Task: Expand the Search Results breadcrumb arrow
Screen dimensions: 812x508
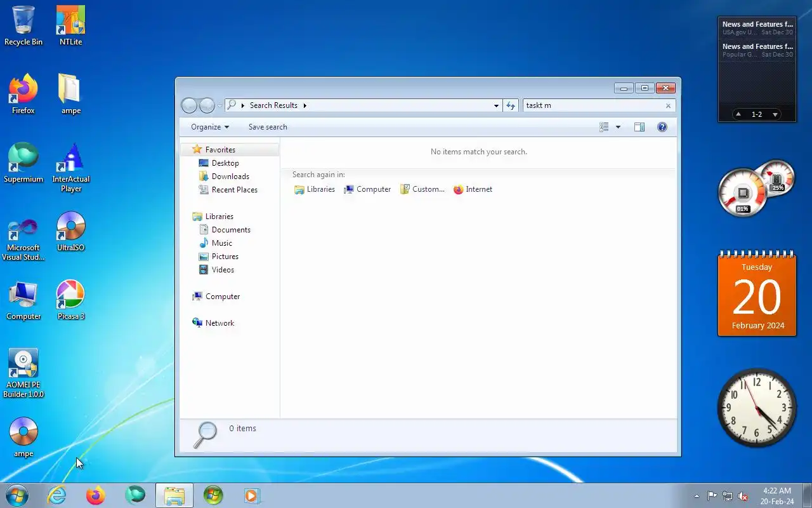Action: [x=304, y=105]
